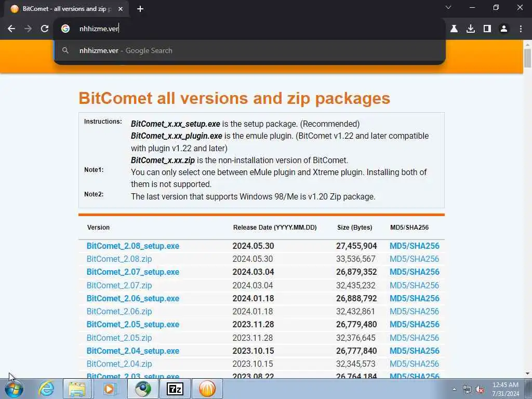Download BitComet_2.06_setup.exe
532x399 pixels.
(x=133, y=299)
